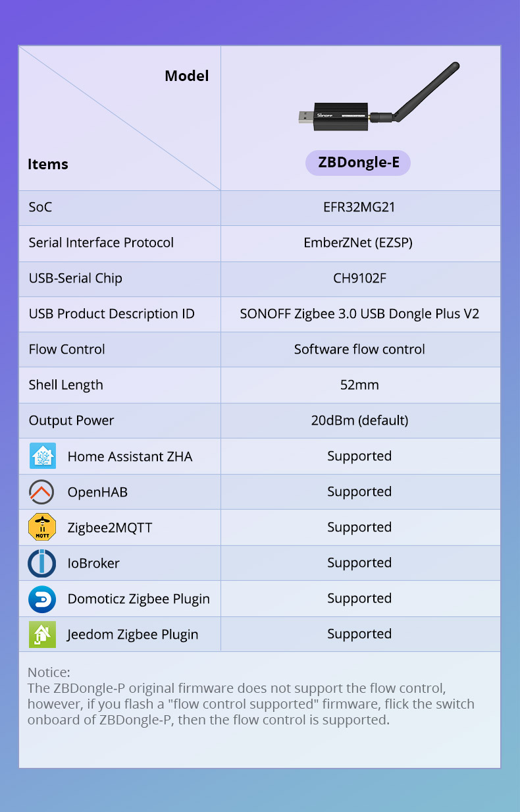Click the OpenHAB logo icon

[x=41, y=492]
